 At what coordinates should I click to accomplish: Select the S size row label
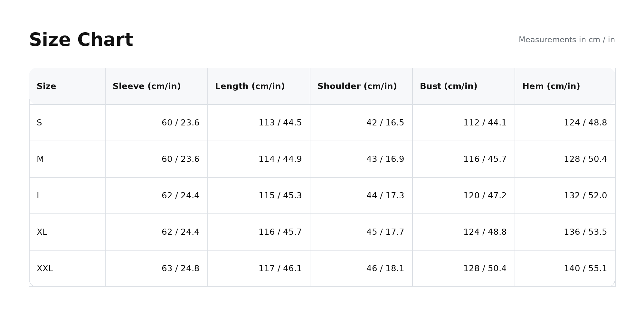[x=39, y=123]
